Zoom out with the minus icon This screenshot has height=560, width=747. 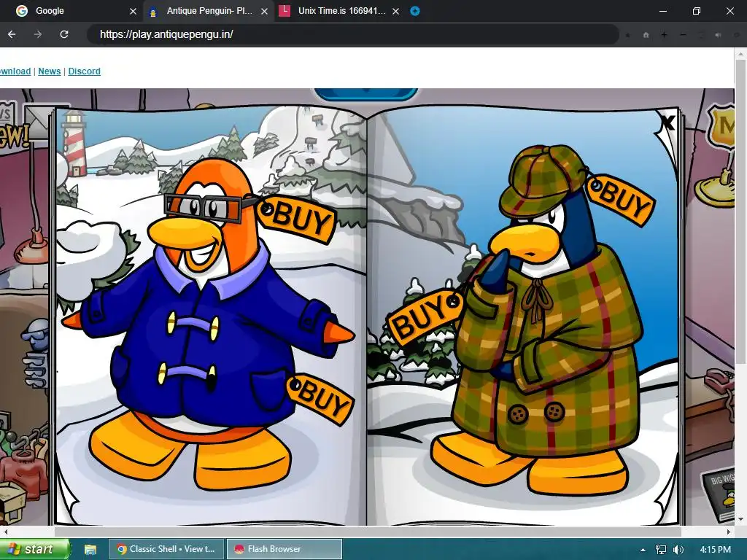point(683,35)
